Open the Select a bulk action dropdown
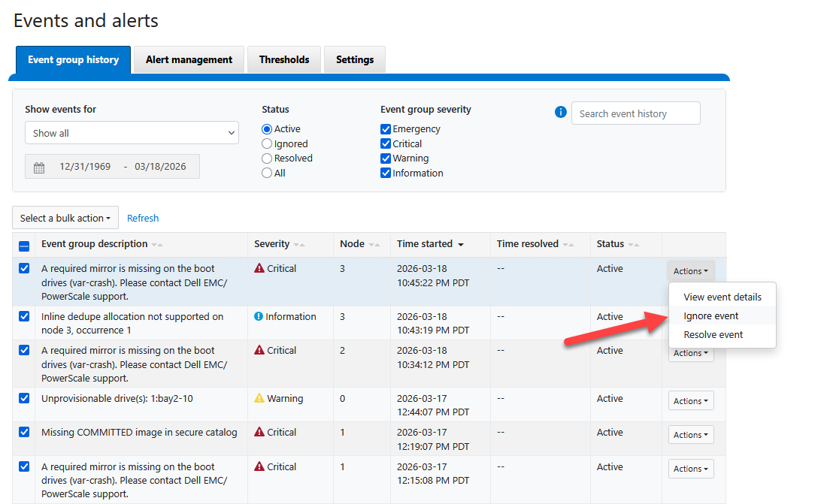833x504 pixels. 65,218
